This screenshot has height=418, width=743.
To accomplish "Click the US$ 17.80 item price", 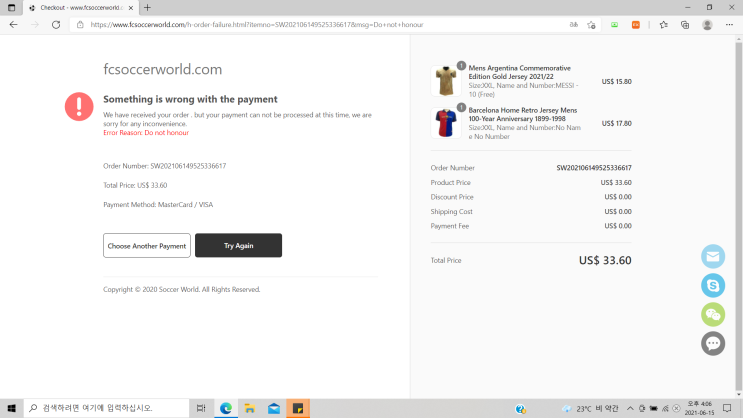I will [x=616, y=123].
